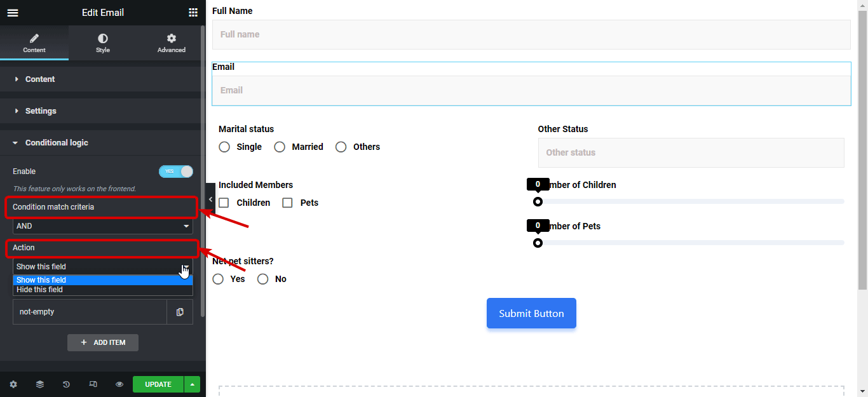Choose 'Hide this field' from Action dropdown

click(39, 289)
